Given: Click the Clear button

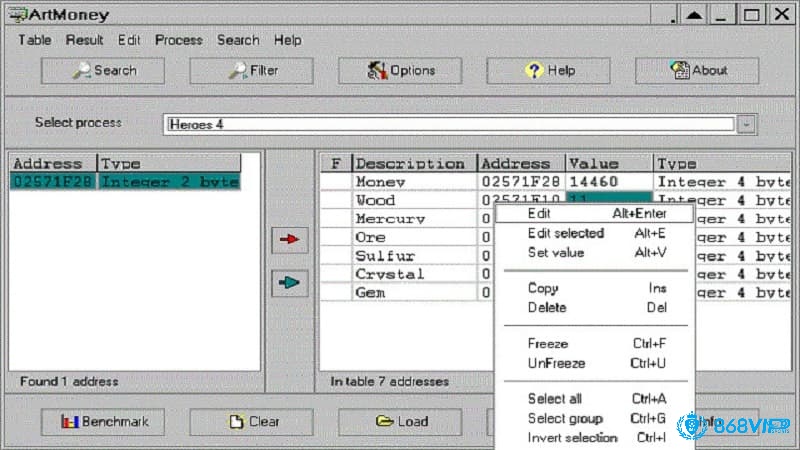Looking at the screenshot, I should tap(251, 422).
